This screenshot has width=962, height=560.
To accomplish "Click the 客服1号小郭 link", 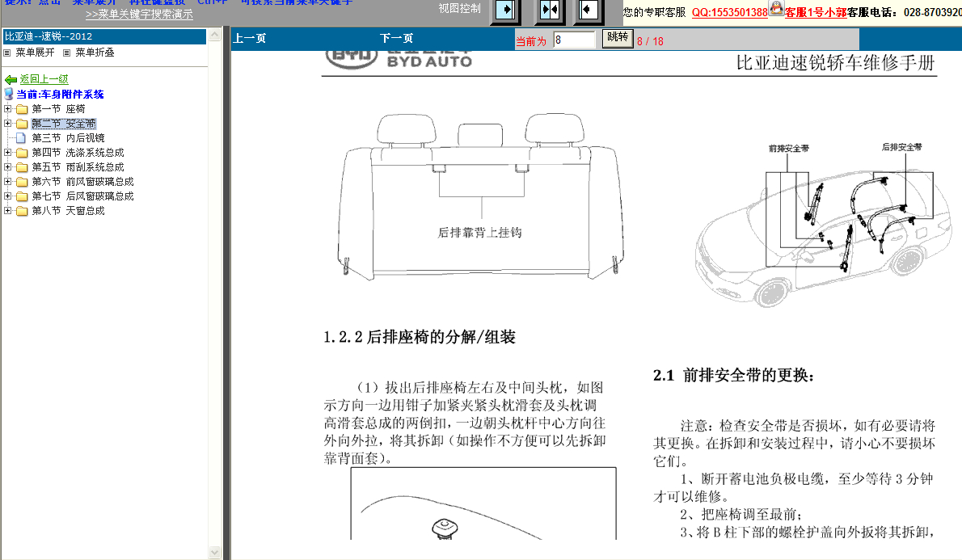I will coord(816,12).
